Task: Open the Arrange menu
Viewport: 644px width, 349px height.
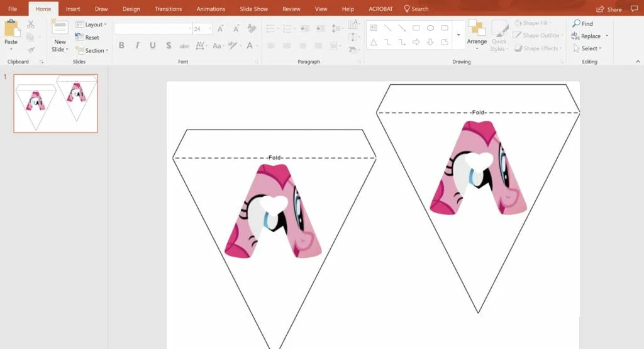Action: pyautogui.click(x=477, y=35)
